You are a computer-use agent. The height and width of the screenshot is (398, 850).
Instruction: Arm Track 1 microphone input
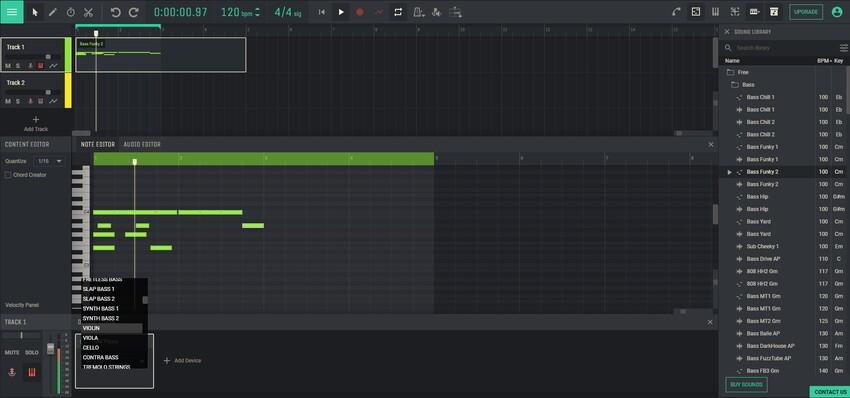click(30, 66)
